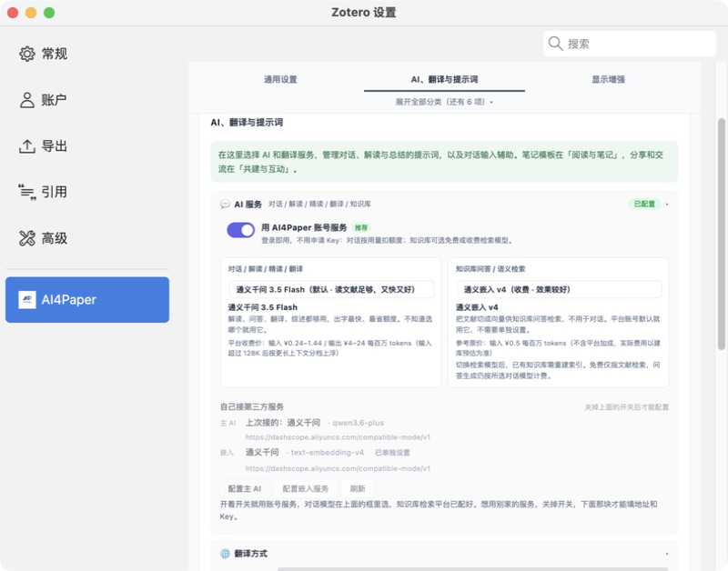The width and height of the screenshot is (728, 571).
Task: Open the 通义嵌入 v4 model dropdown
Action: (559, 289)
